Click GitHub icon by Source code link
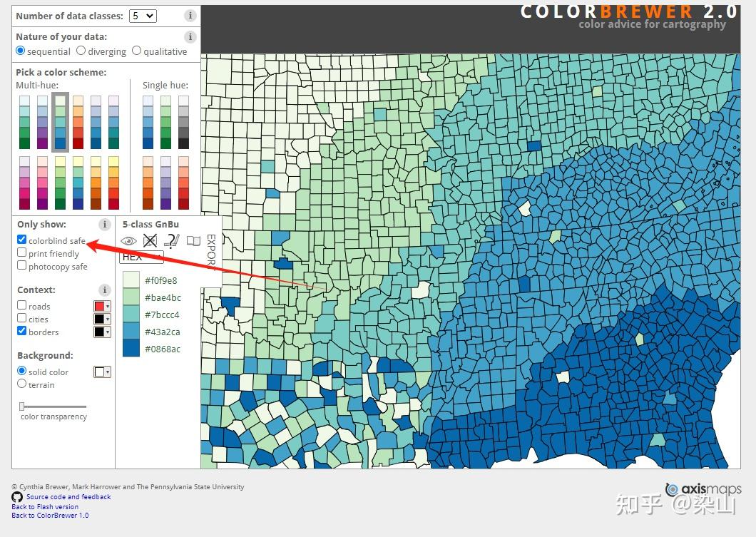The width and height of the screenshot is (756, 537). (x=17, y=497)
